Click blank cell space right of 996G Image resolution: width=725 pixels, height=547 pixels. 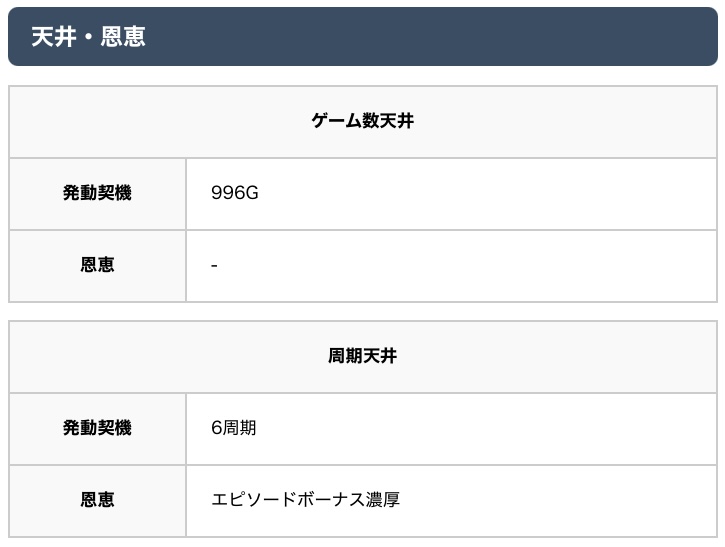[x=480, y=193]
